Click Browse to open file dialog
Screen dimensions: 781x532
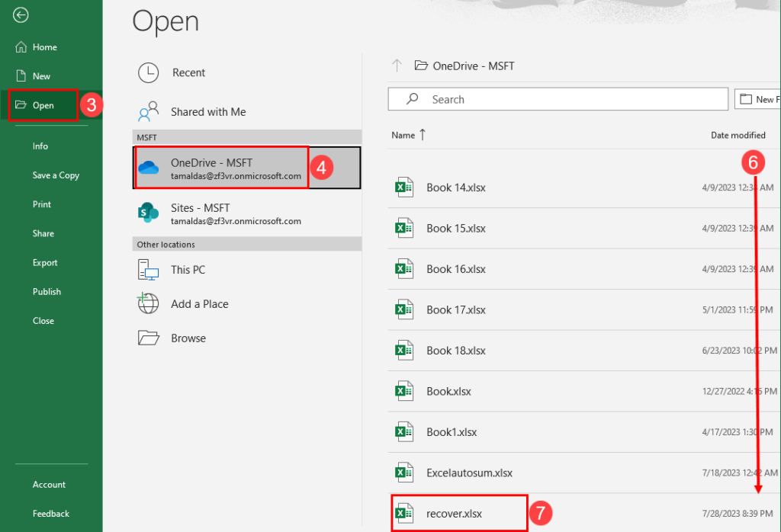(x=247, y=338)
